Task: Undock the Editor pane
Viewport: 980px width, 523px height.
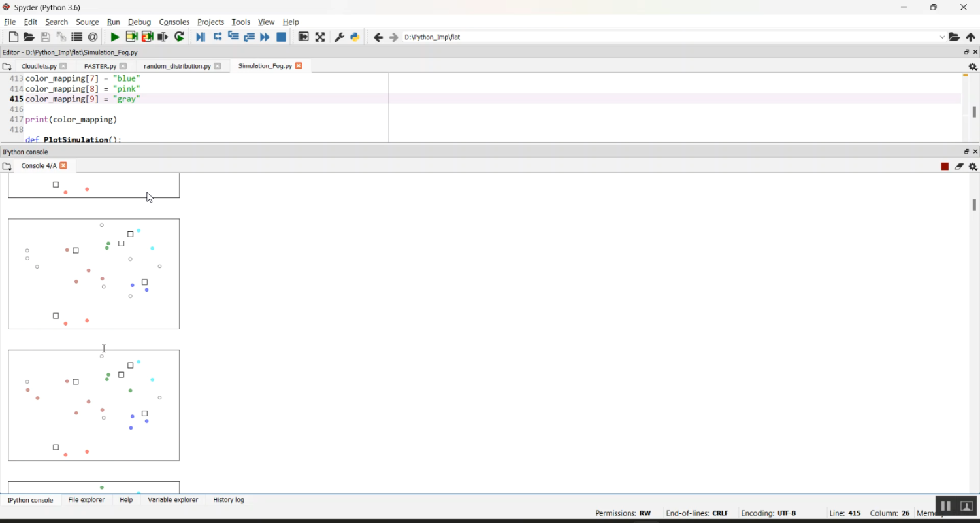Action: tap(967, 52)
